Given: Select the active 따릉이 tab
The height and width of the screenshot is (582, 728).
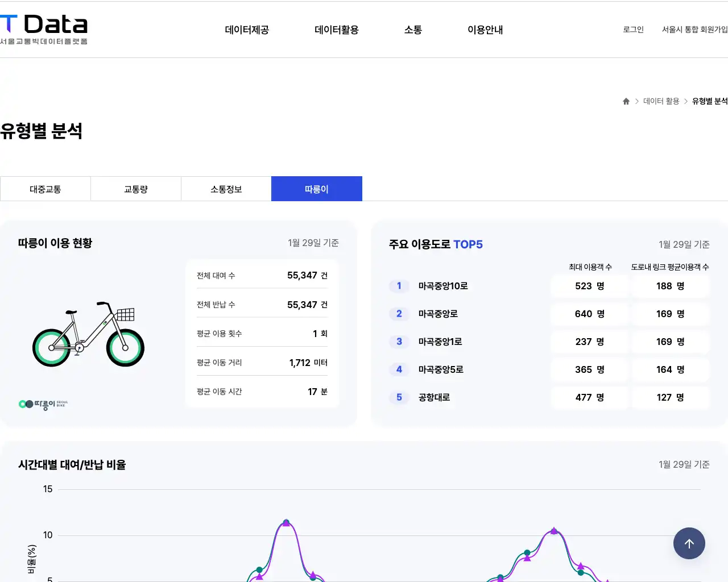Looking at the screenshot, I should (x=316, y=189).
